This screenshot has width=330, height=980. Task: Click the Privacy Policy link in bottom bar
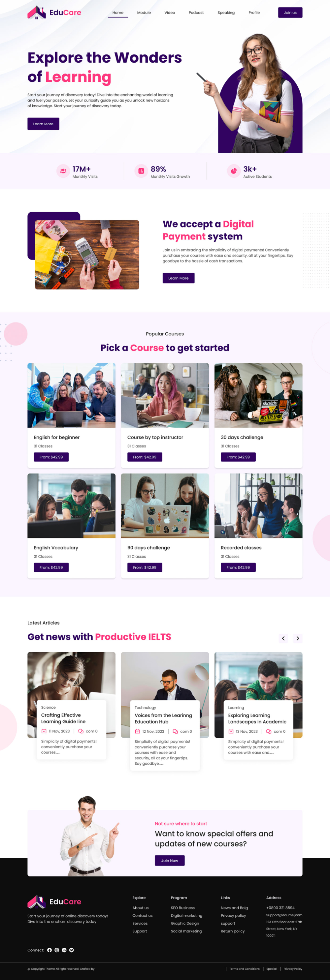pyautogui.click(x=293, y=968)
